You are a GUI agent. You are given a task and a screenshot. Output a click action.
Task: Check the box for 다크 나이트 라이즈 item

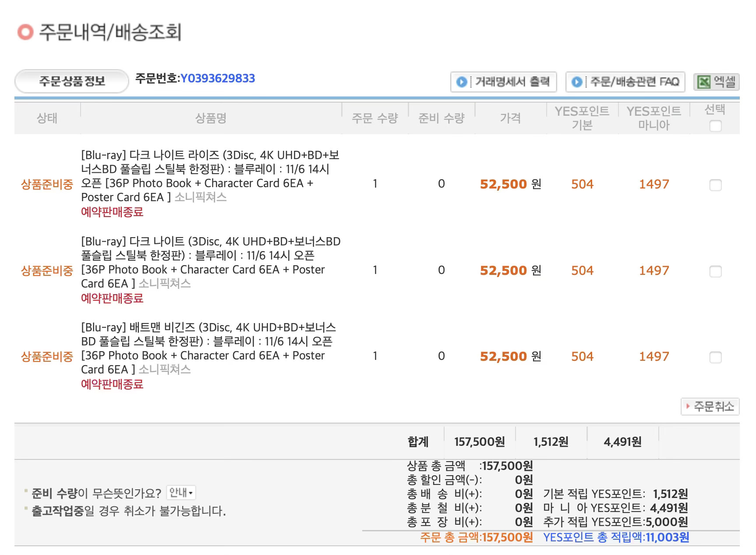point(715,185)
